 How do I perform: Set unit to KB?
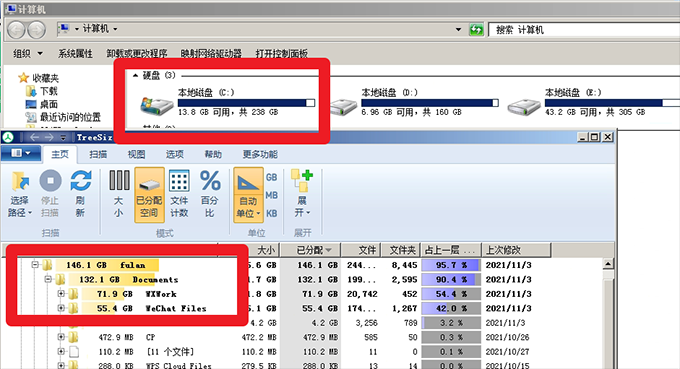[271, 213]
